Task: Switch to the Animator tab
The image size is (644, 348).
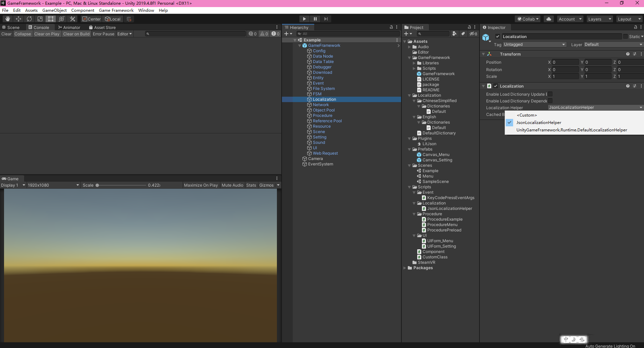Action: (x=71, y=27)
